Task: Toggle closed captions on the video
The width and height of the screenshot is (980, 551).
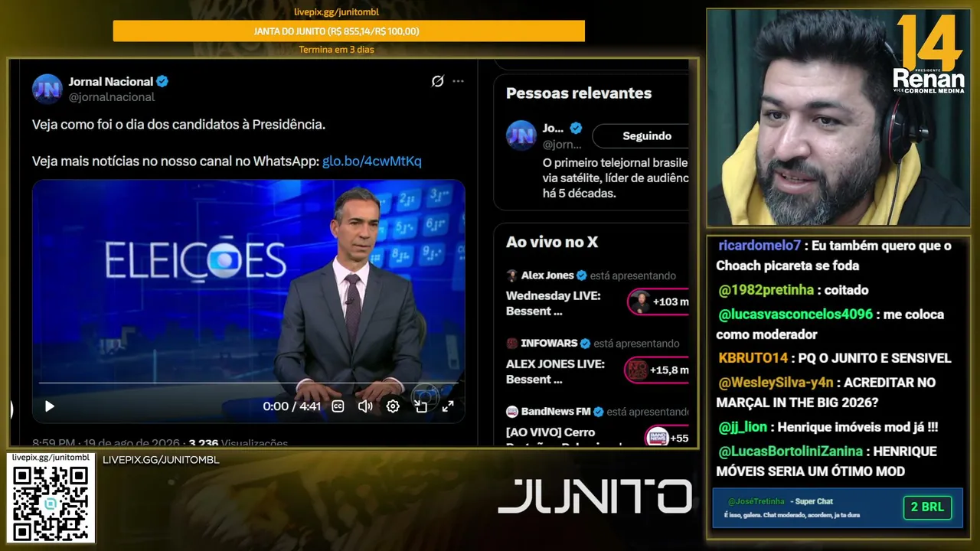Action: click(338, 406)
